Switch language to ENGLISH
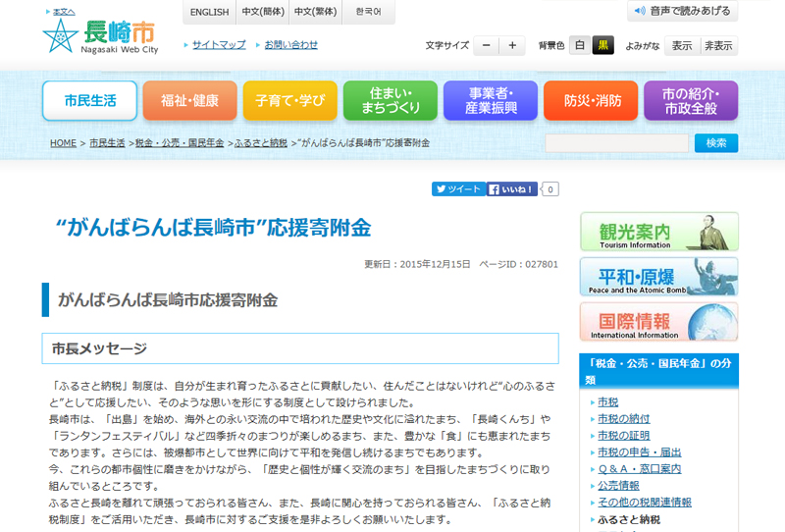 coord(209,13)
